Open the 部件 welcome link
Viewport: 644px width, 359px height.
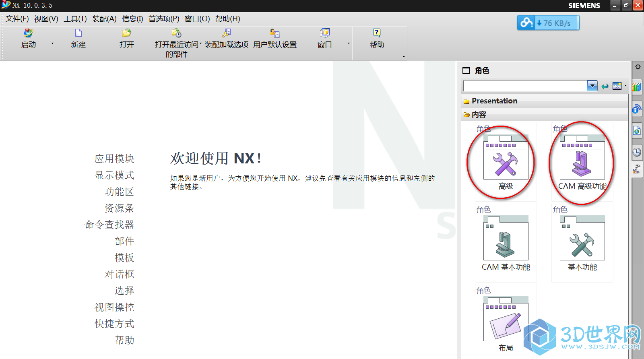pyautogui.click(x=124, y=241)
